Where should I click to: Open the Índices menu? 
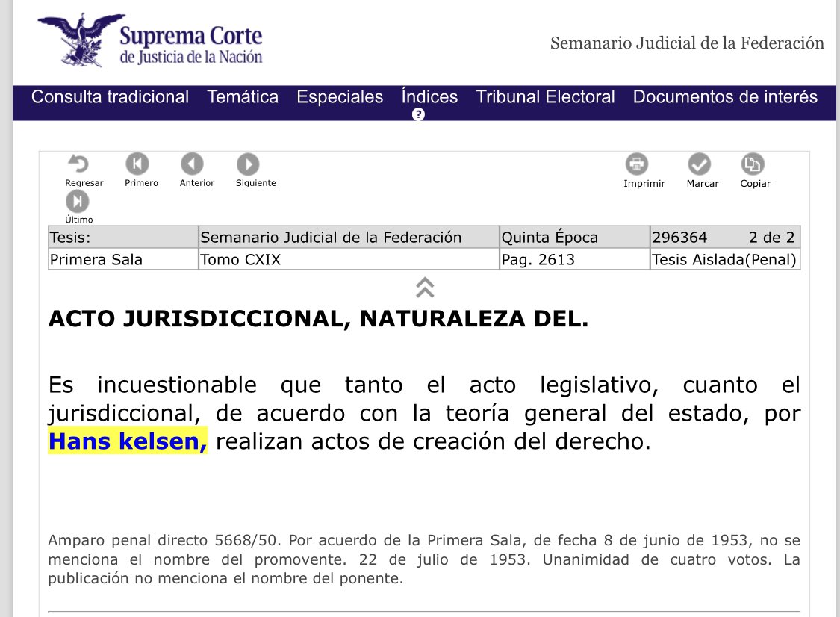pos(429,96)
